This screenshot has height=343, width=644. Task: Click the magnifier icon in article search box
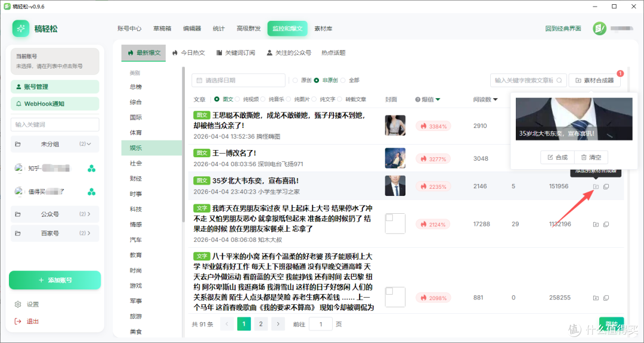tap(559, 80)
